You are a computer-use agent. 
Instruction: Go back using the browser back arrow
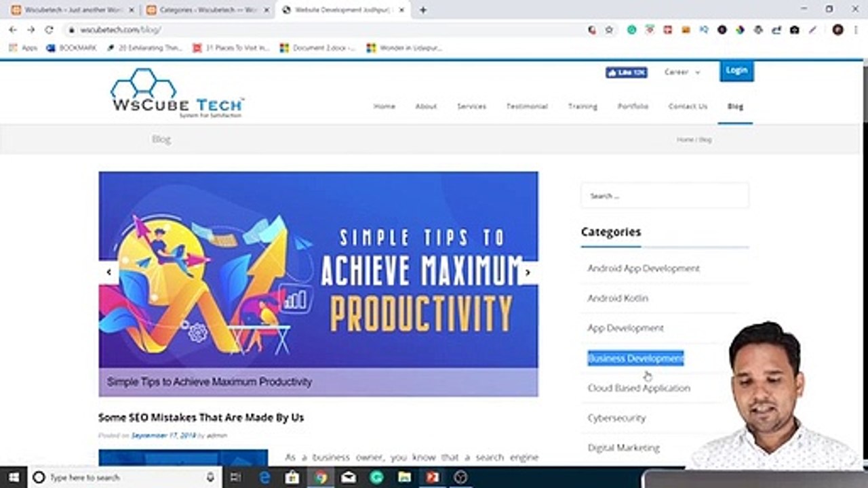13,30
